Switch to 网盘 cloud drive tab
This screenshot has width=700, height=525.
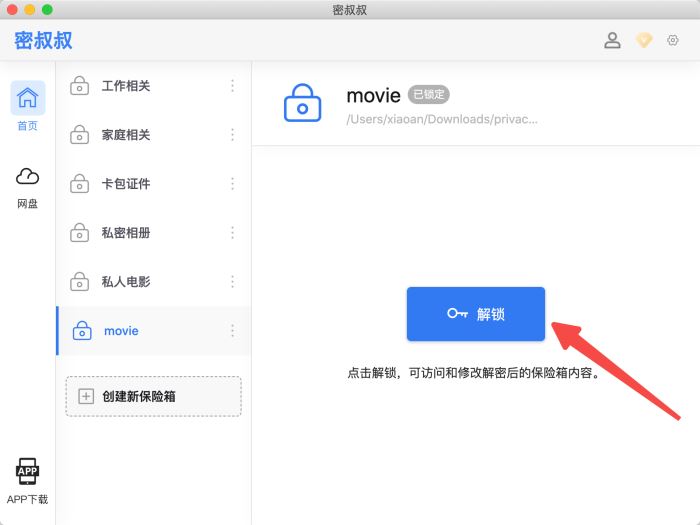point(28,188)
